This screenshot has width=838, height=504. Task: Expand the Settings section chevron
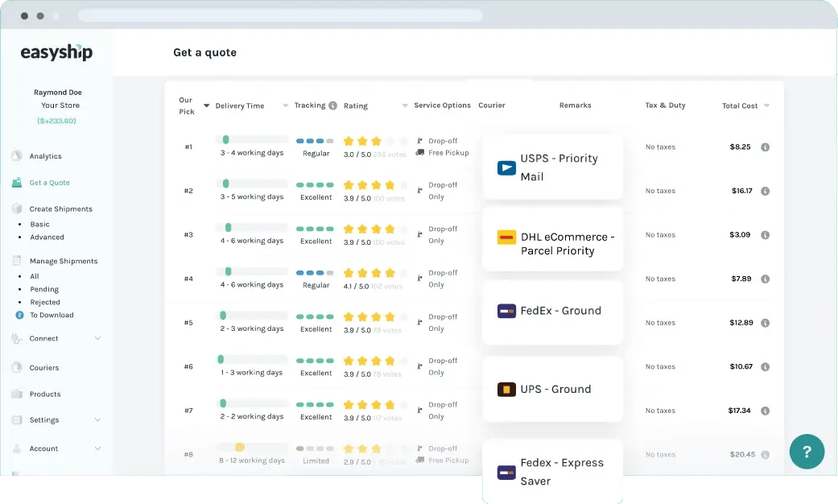click(x=98, y=419)
